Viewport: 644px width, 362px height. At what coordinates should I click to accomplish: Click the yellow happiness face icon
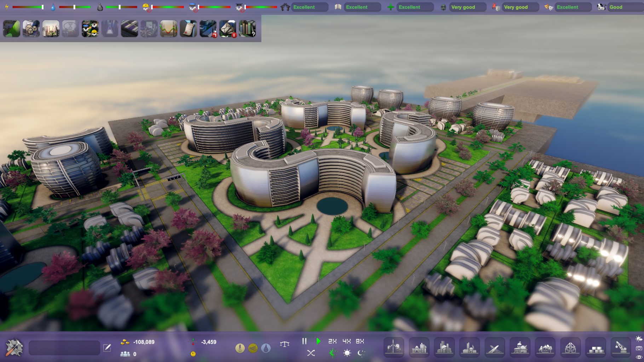193,354
